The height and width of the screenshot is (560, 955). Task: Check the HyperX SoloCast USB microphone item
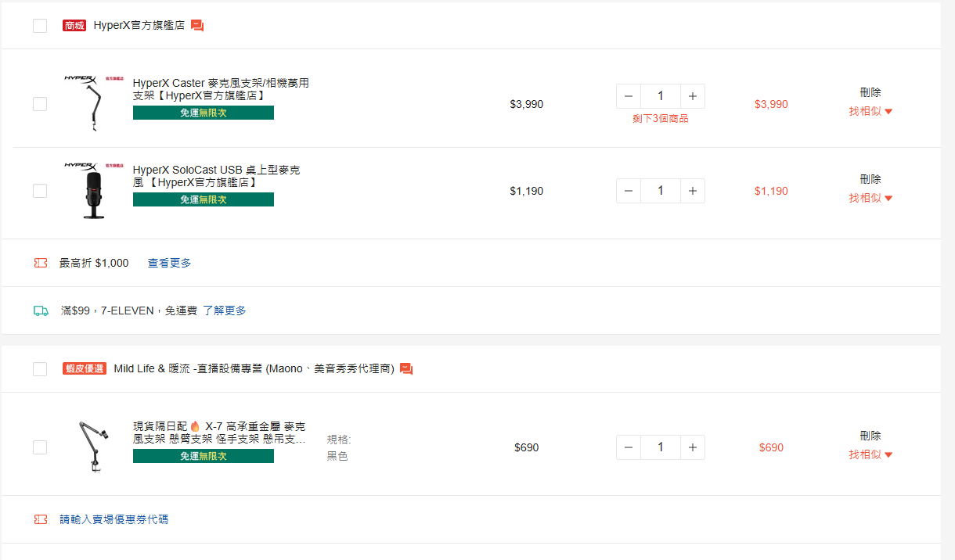[x=40, y=191]
